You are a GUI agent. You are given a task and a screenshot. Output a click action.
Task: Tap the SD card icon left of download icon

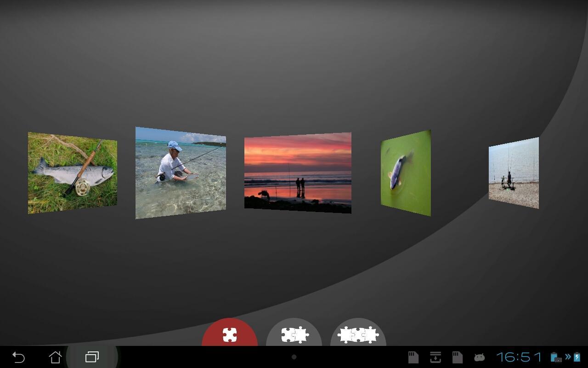413,357
